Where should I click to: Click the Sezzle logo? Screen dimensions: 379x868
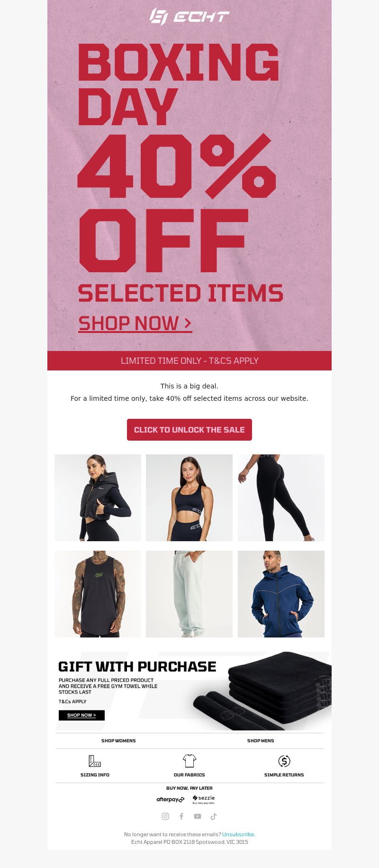(204, 800)
